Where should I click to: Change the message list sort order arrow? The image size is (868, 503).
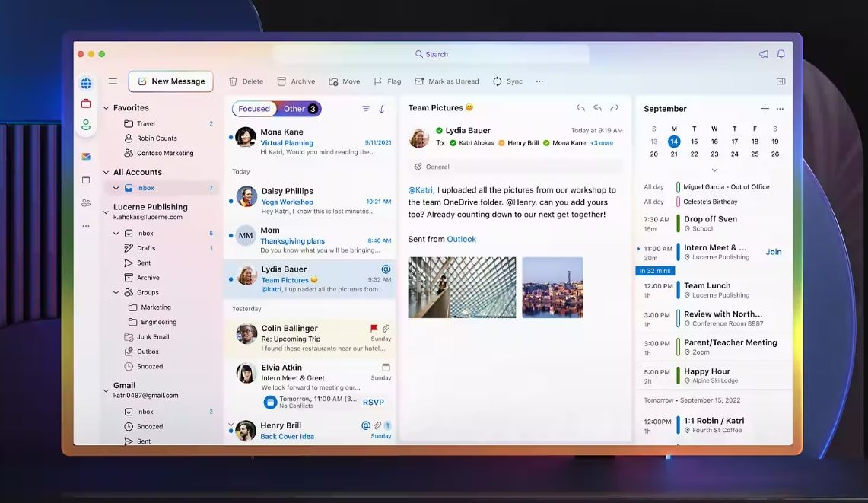tap(382, 109)
